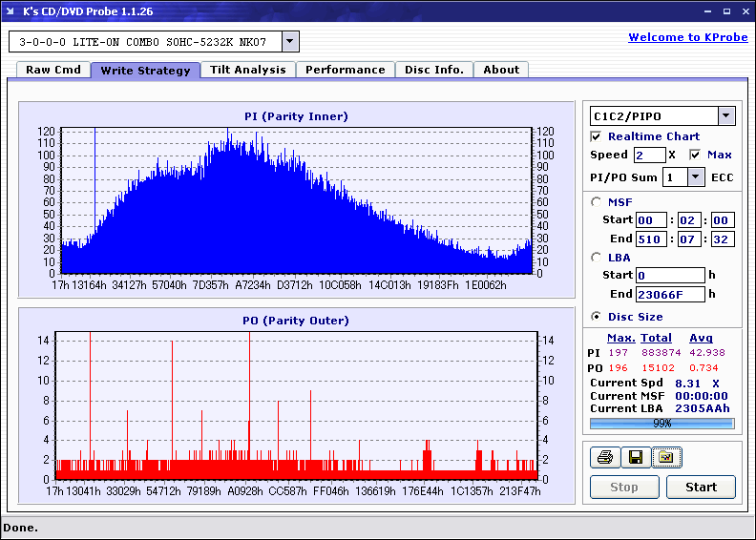Viewport: 756px width, 540px height.
Task: Click the 99% scan progress bar
Action: pyautogui.click(x=661, y=423)
